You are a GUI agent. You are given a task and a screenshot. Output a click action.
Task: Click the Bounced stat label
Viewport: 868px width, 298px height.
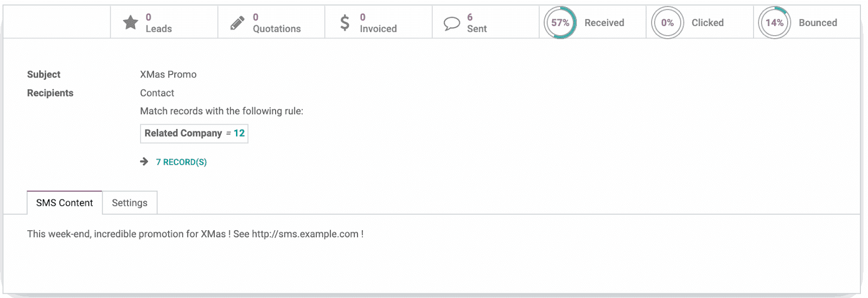pos(818,23)
